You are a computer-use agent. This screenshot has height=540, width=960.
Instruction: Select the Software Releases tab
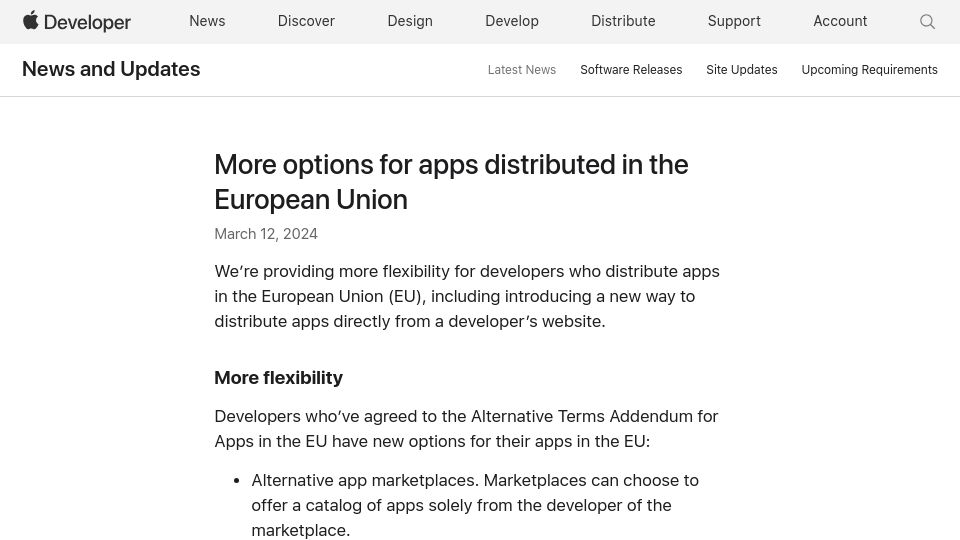(x=631, y=70)
